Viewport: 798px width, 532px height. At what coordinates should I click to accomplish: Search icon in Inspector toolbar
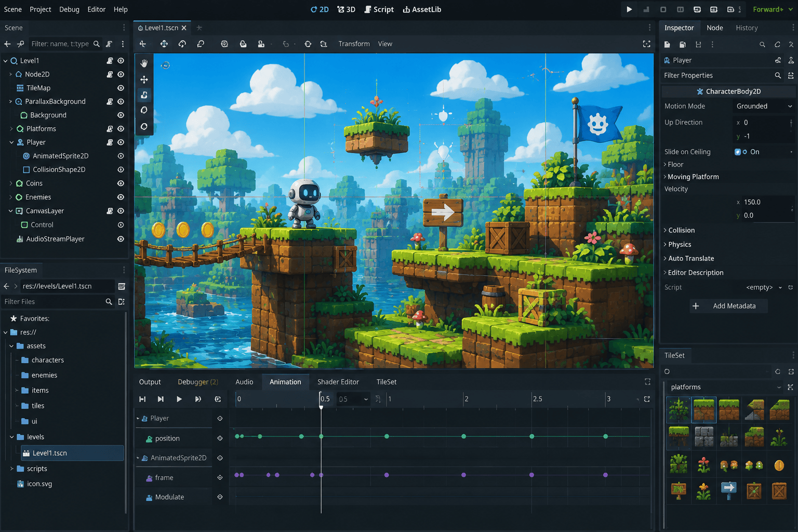(x=762, y=45)
